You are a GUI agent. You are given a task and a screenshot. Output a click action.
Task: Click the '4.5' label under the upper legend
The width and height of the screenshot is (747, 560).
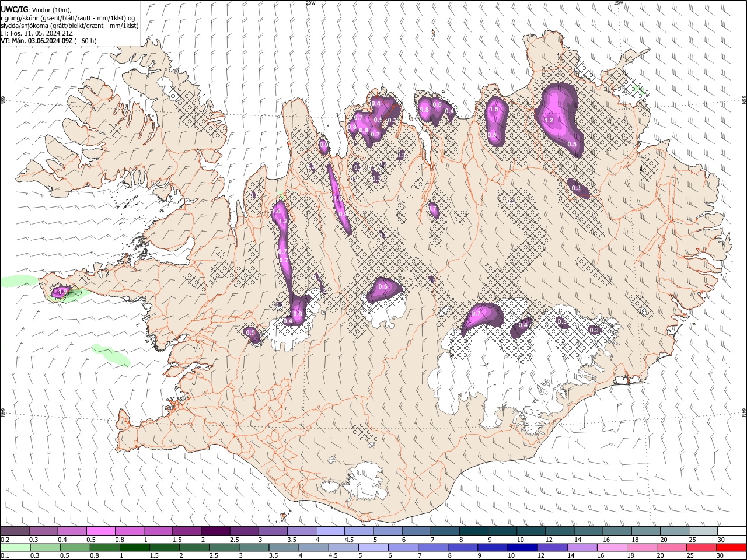[348, 540]
